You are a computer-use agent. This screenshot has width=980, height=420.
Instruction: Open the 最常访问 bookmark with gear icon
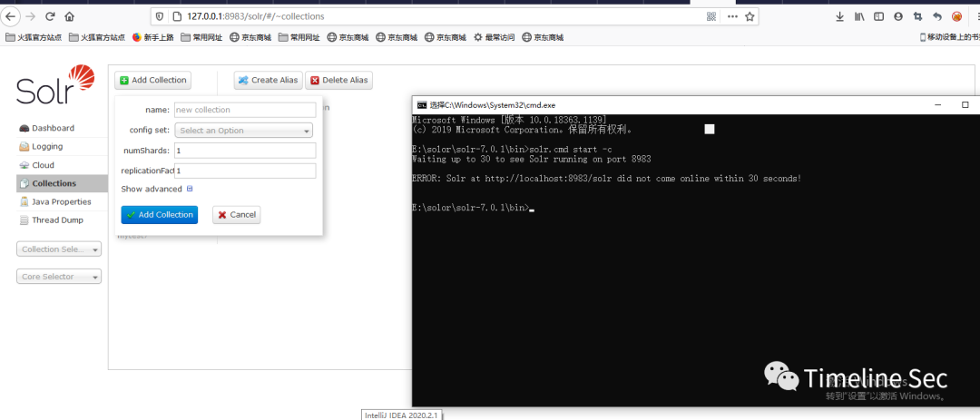[x=495, y=37]
